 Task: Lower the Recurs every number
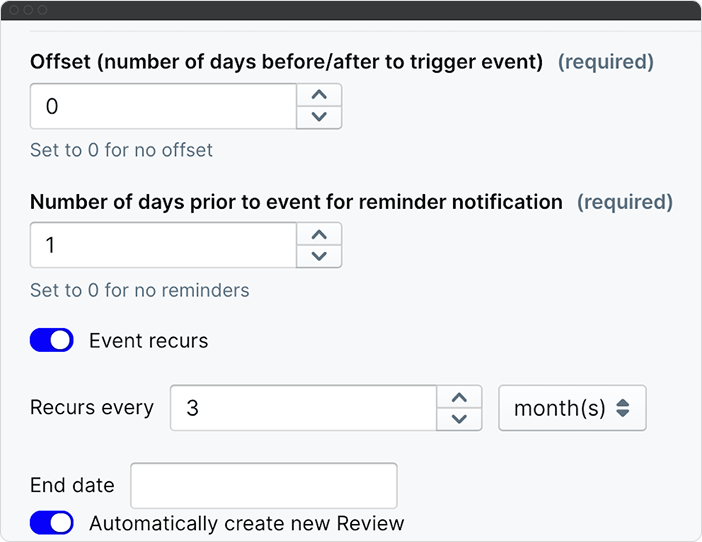(x=459, y=419)
